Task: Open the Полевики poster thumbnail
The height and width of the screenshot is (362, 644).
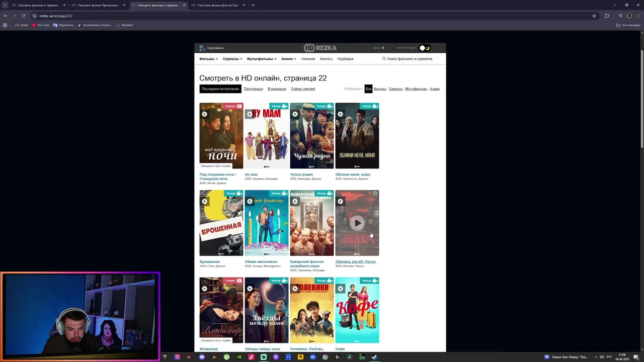Action: pyautogui.click(x=312, y=310)
